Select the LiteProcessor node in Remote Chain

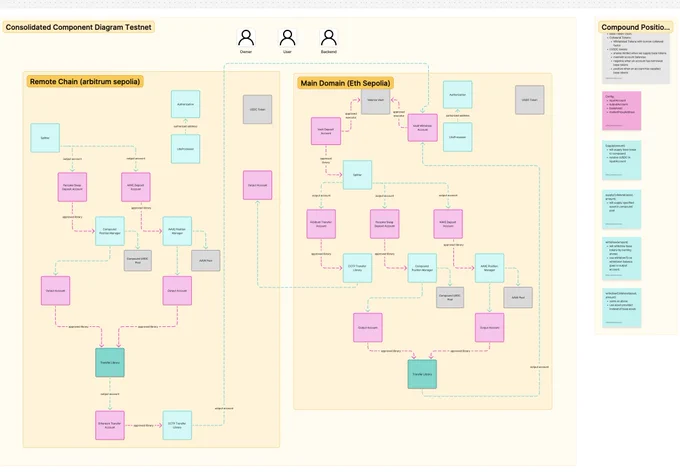tap(186, 149)
